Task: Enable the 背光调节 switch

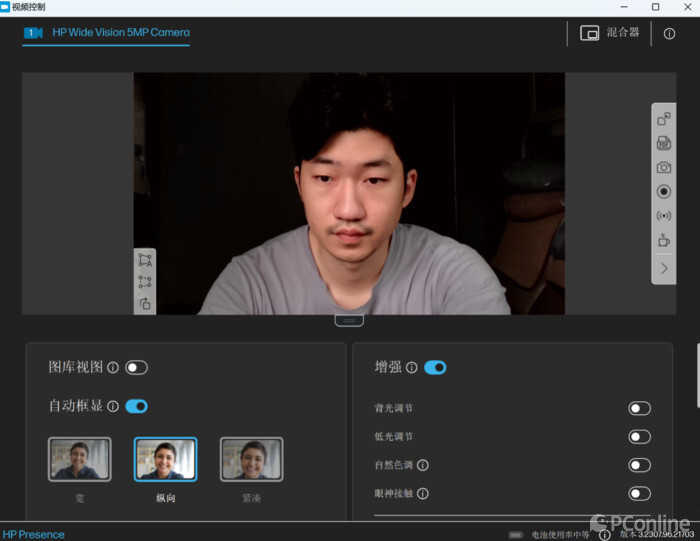Action: click(639, 408)
